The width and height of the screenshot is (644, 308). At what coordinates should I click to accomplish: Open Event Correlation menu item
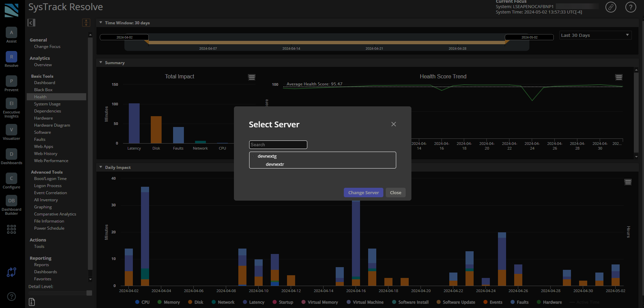click(50, 193)
